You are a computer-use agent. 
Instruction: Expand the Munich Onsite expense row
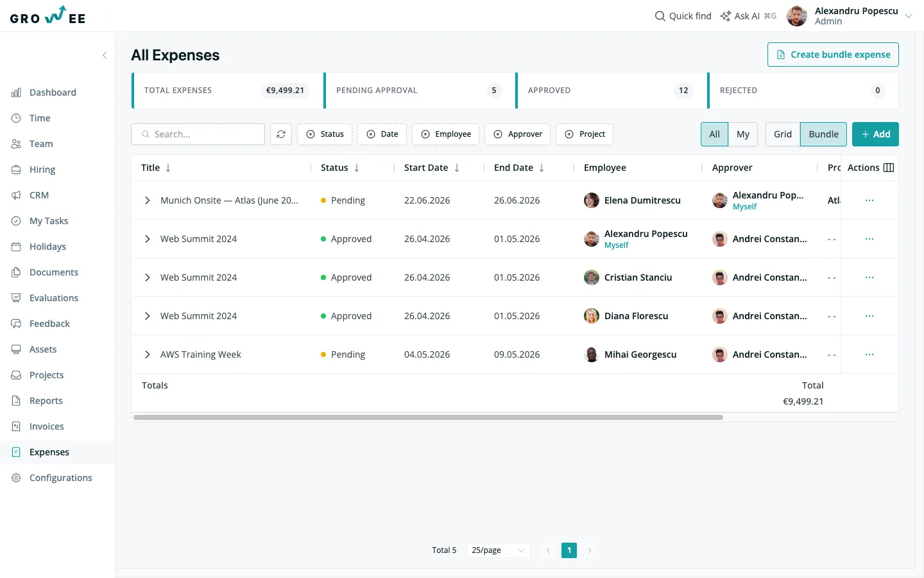pyautogui.click(x=148, y=200)
